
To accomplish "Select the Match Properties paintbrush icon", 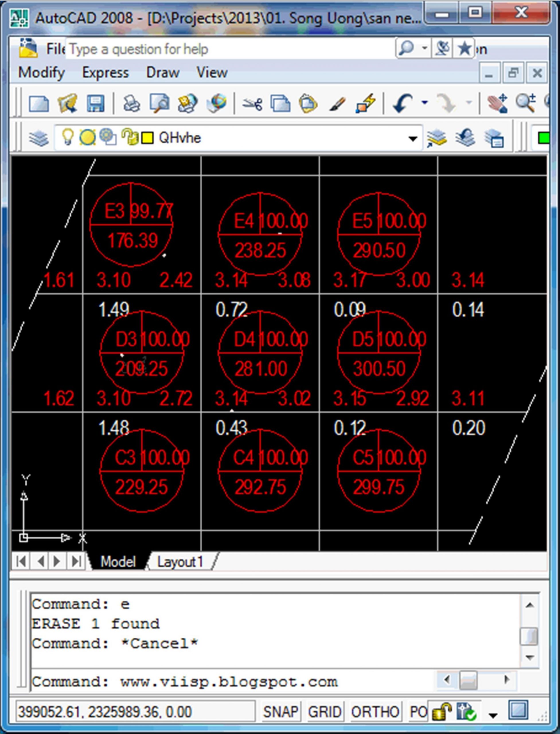I will coord(337,104).
